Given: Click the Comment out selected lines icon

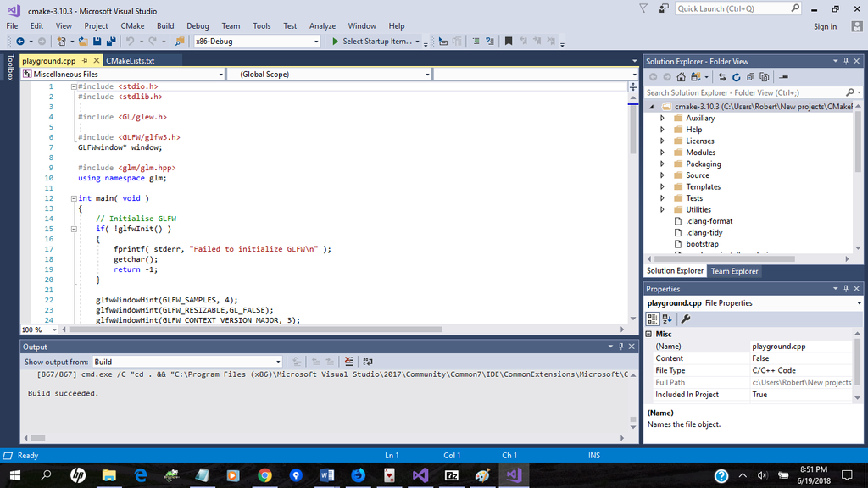Looking at the screenshot, I should coord(476,42).
